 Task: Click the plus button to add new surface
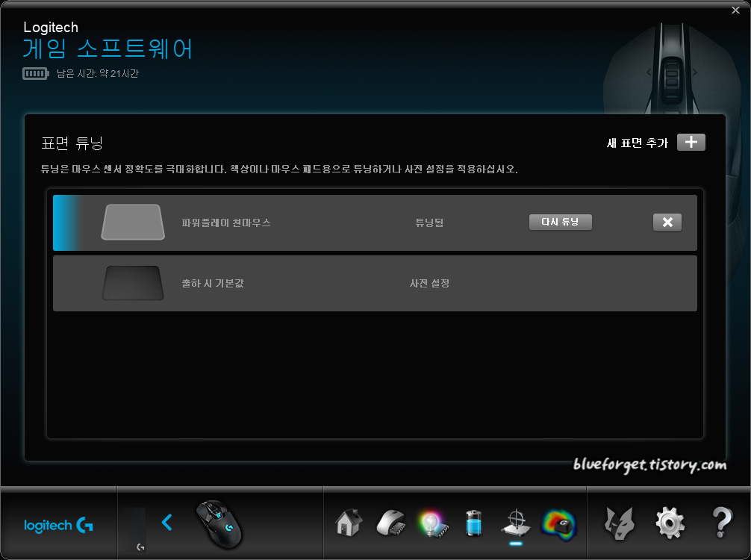coord(691,143)
